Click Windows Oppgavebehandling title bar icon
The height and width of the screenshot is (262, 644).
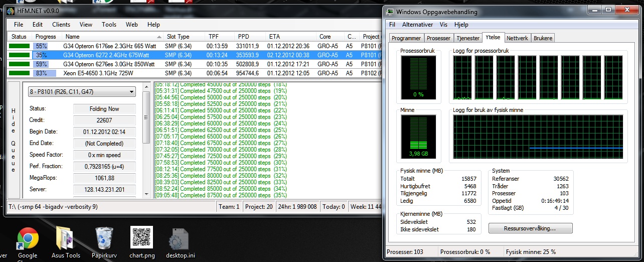390,12
